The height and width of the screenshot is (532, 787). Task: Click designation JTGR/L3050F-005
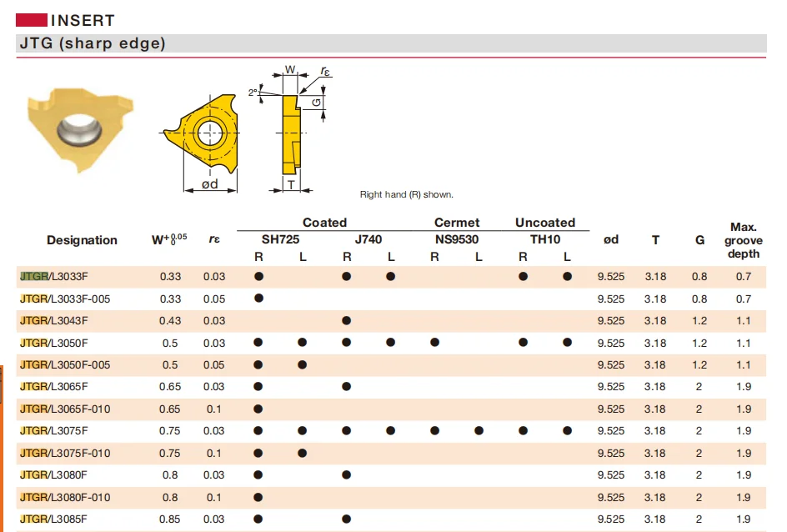tap(65, 365)
